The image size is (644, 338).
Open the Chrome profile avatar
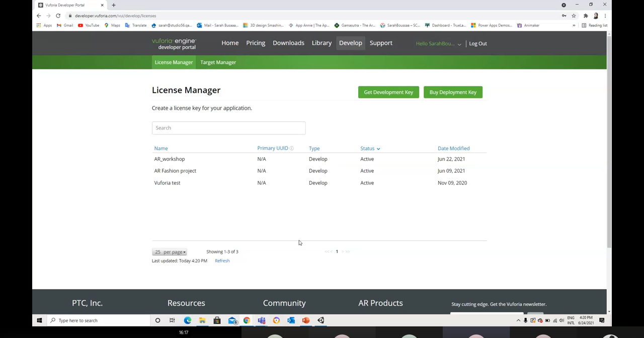(x=596, y=16)
